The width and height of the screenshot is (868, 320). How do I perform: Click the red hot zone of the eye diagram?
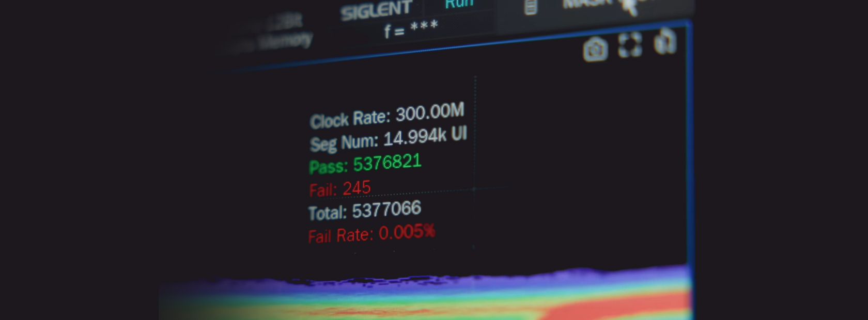coord(620,307)
